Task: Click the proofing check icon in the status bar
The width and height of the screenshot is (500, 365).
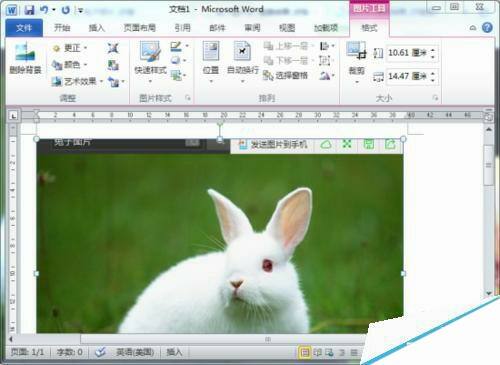Action: point(100,352)
